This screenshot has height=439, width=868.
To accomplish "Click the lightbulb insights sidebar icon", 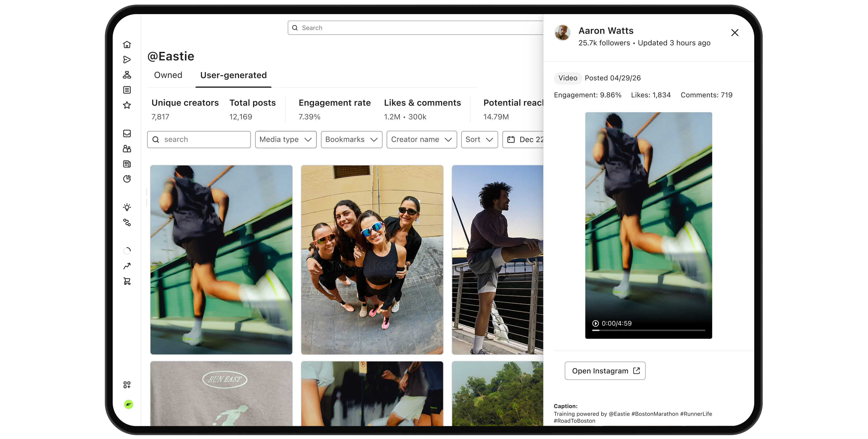I will [x=127, y=207].
